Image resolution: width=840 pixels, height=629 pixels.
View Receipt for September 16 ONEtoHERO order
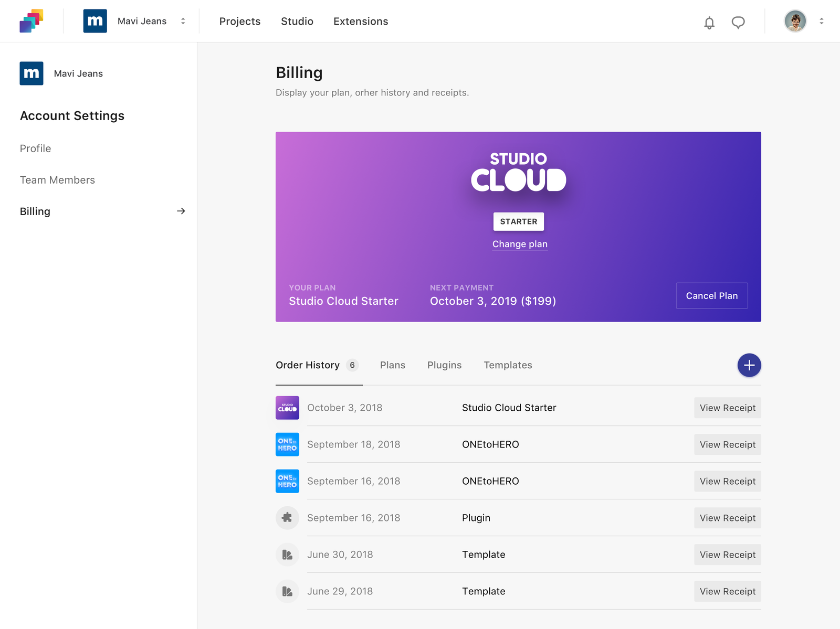coord(727,481)
